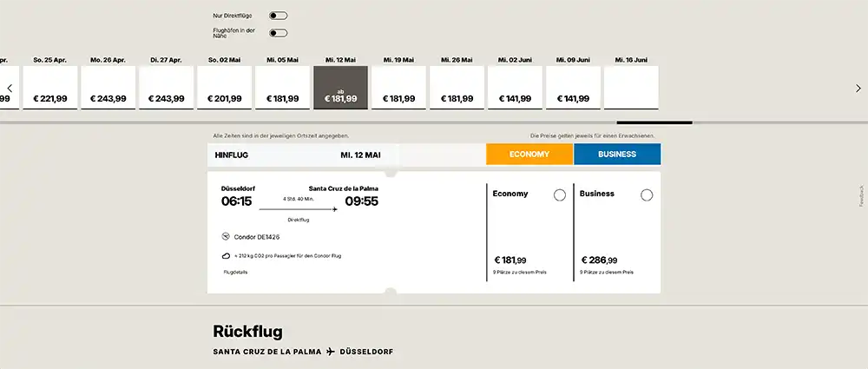Select So. 02 Mai date for €201,99
Image resolution: width=868 pixels, height=369 pixels.
pos(224,87)
